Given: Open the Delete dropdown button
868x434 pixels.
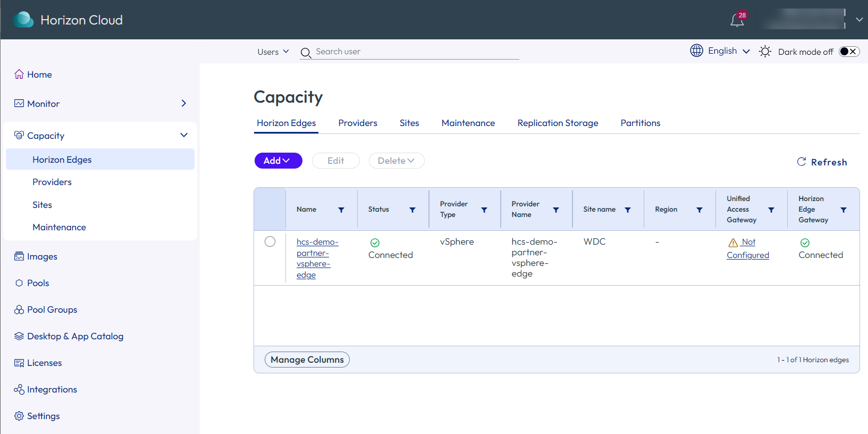Looking at the screenshot, I should (397, 161).
